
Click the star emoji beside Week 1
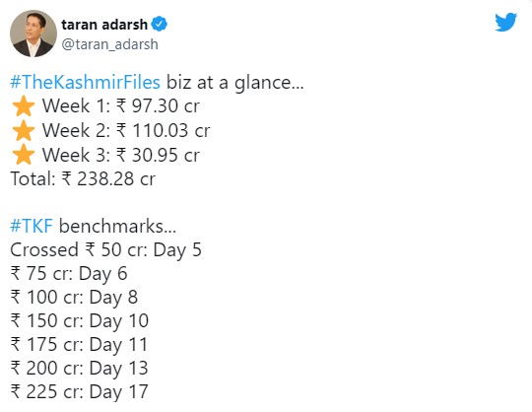point(24,105)
